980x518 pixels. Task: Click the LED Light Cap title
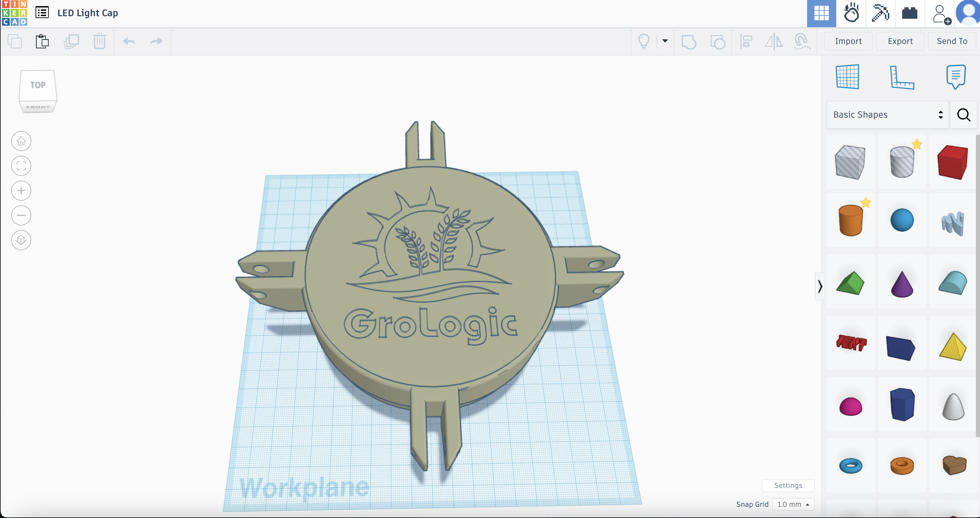tap(88, 13)
